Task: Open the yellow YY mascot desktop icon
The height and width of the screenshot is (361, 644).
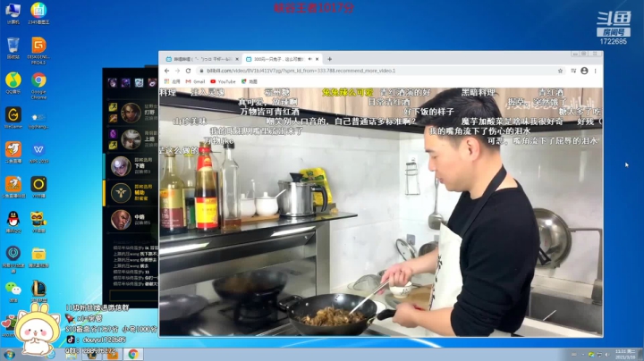Action: click(x=38, y=222)
